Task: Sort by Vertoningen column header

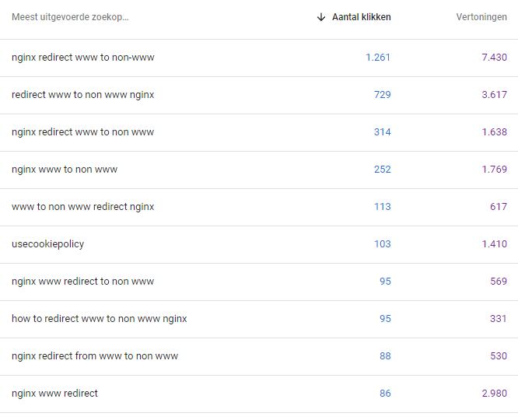Action: coord(481,17)
